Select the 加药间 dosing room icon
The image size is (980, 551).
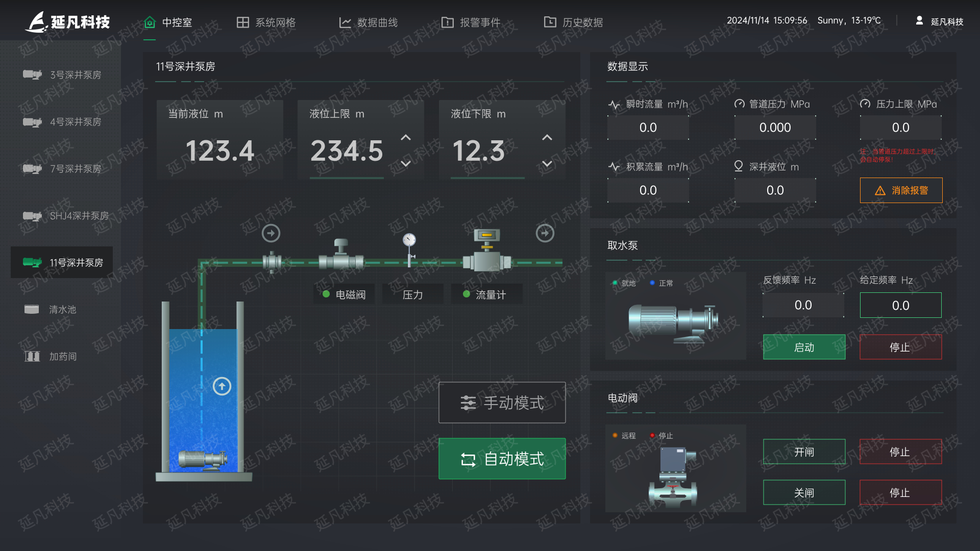click(32, 356)
